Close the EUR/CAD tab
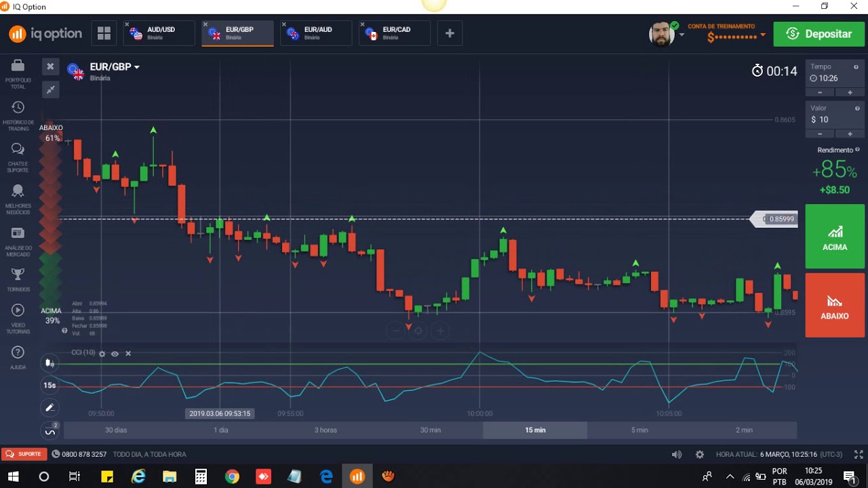Screen dimensions: 868x488 point(363,24)
